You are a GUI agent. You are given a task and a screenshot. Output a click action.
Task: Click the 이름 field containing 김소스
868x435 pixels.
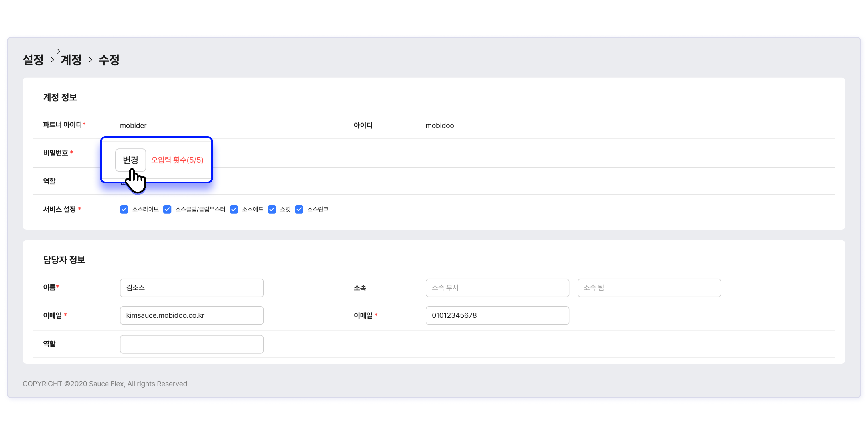[x=191, y=287]
